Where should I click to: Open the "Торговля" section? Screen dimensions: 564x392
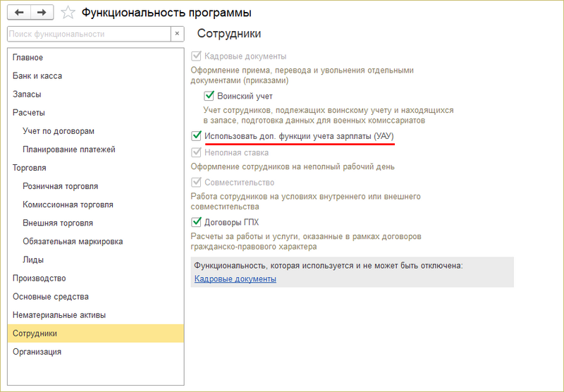[96, 168]
